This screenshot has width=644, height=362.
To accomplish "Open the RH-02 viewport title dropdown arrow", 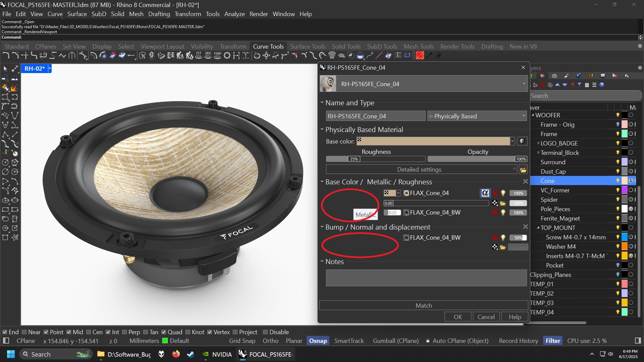I will [x=50, y=68].
